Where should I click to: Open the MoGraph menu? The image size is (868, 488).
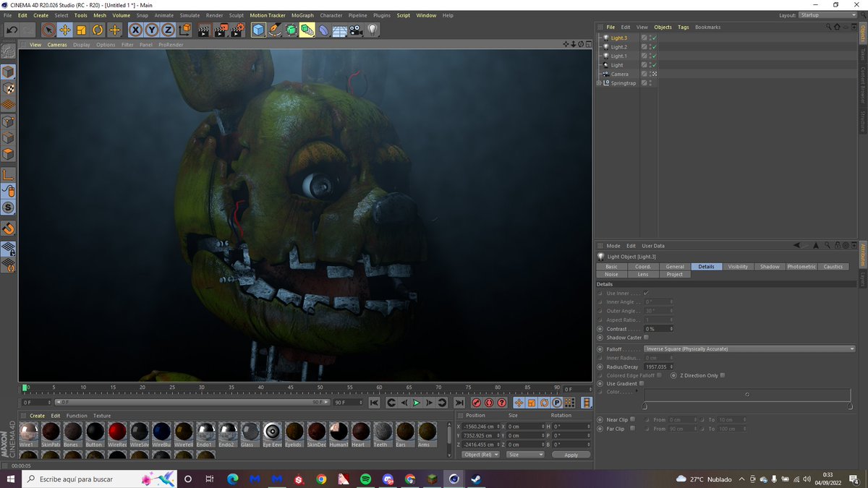pos(302,15)
